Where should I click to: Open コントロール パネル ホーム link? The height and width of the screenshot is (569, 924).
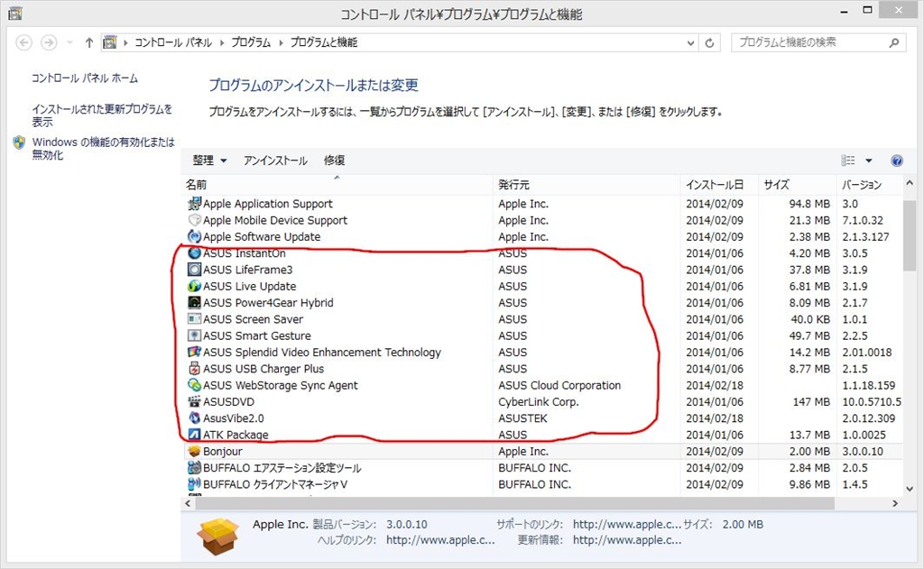coord(84,78)
